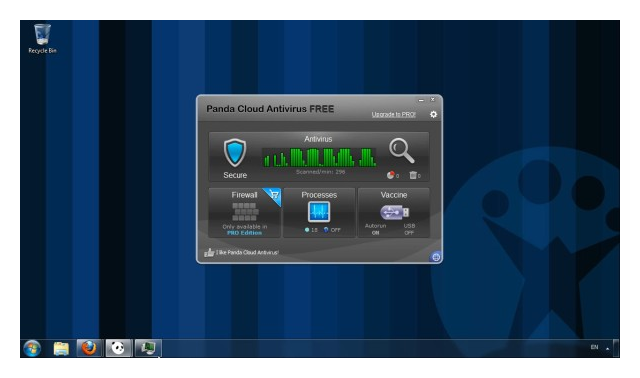
Task: Open the quarantine recycle bin icon
Action: (x=413, y=175)
